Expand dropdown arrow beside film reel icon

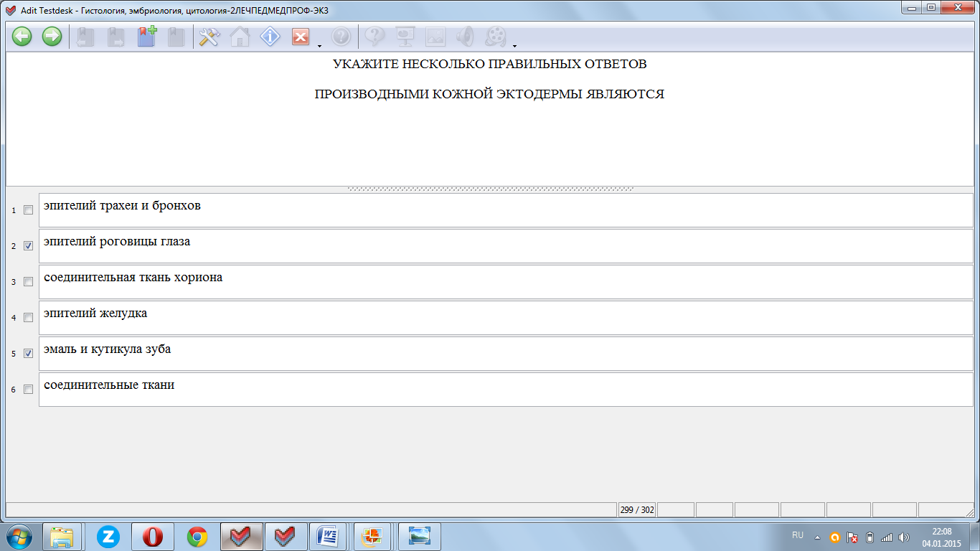[514, 46]
